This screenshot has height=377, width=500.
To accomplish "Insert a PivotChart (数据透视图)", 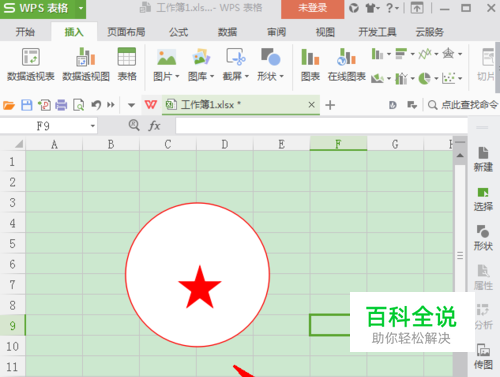I will (x=86, y=65).
